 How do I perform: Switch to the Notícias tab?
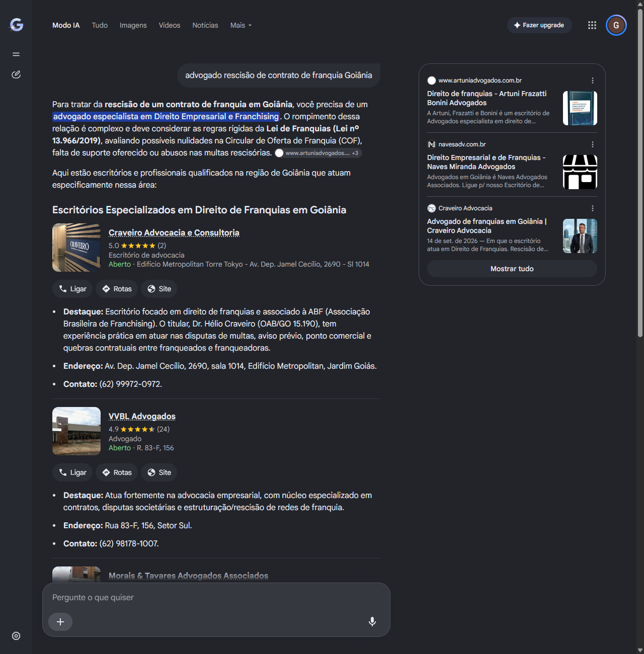pyautogui.click(x=205, y=25)
